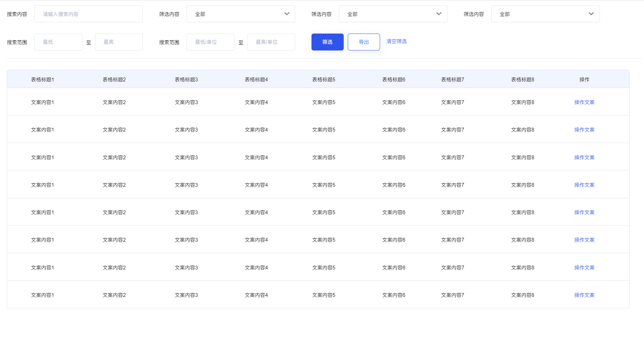Open the rightmost 筛选内容 dropdown
Screen dimensions: 644x347
click(546, 14)
